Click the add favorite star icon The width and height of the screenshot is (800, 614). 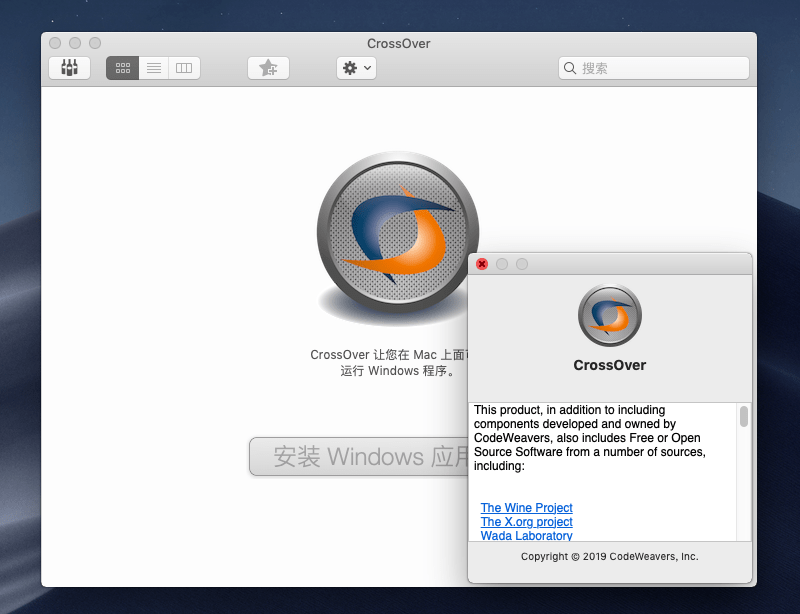268,68
